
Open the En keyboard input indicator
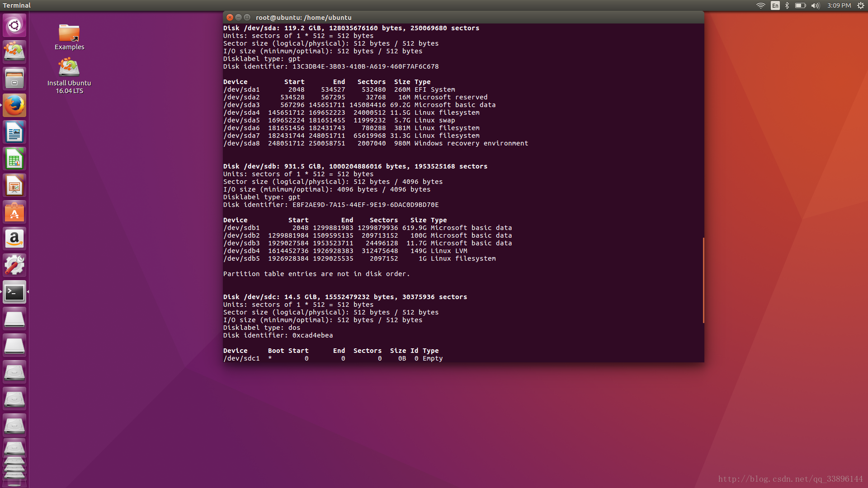pos(775,5)
